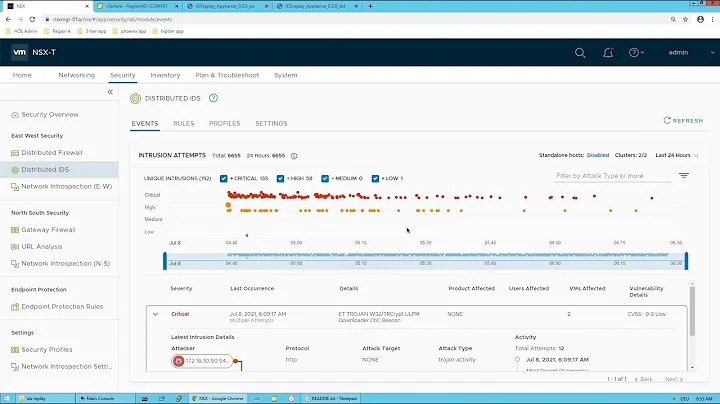The image size is (720, 404).
Task: Open the notifications bell
Action: tap(608, 53)
